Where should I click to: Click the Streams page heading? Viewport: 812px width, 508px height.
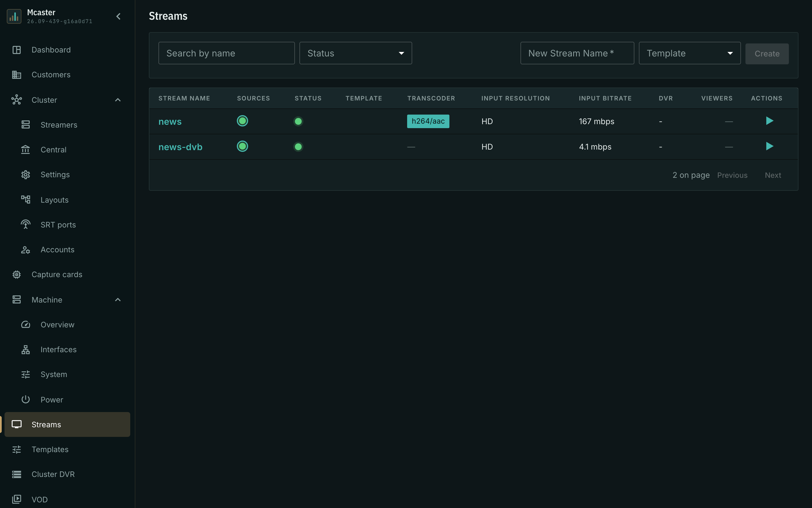pos(168,16)
